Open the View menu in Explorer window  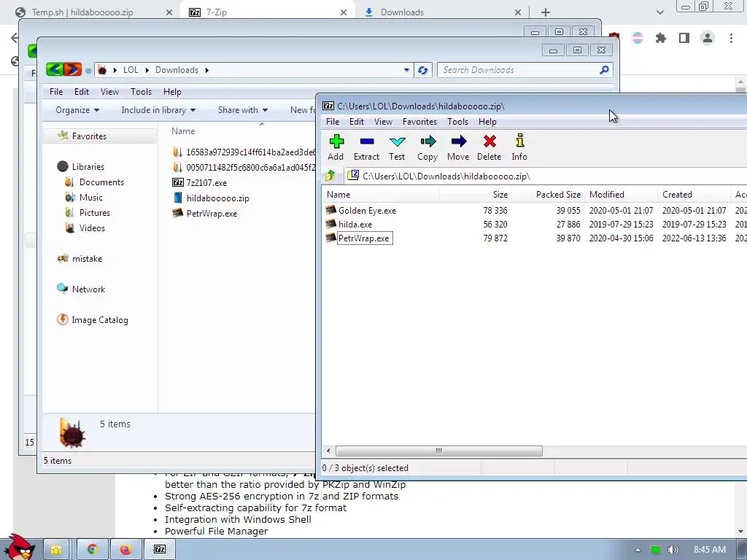tap(109, 92)
